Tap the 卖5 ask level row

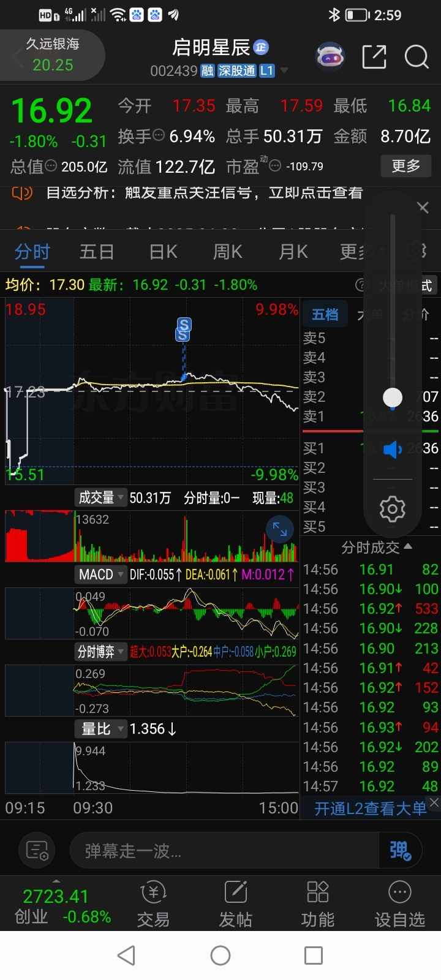pyautogui.click(x=371, y=338)
